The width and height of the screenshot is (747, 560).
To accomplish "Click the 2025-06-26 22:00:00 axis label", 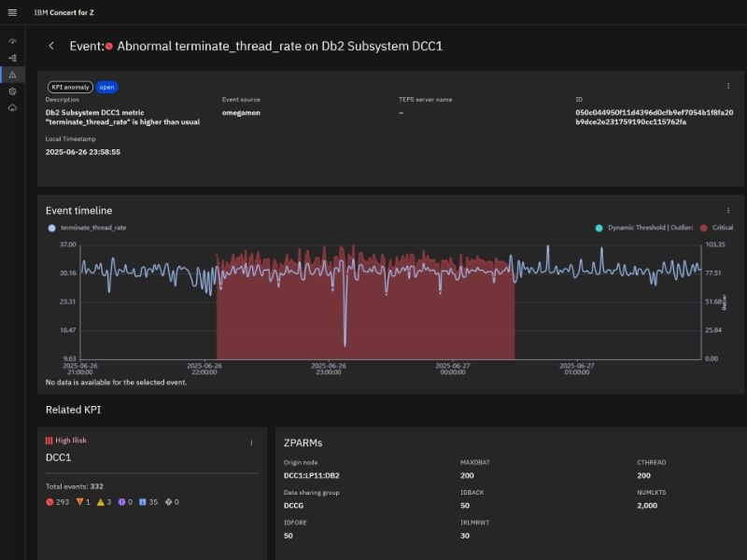I will [204, 369].
